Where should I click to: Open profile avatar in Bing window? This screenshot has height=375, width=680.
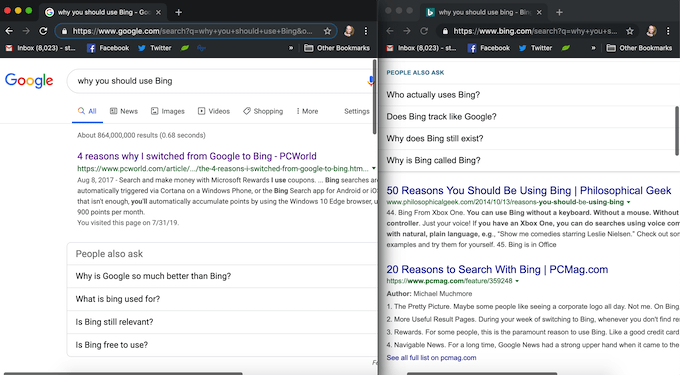[x=651, y=31]
